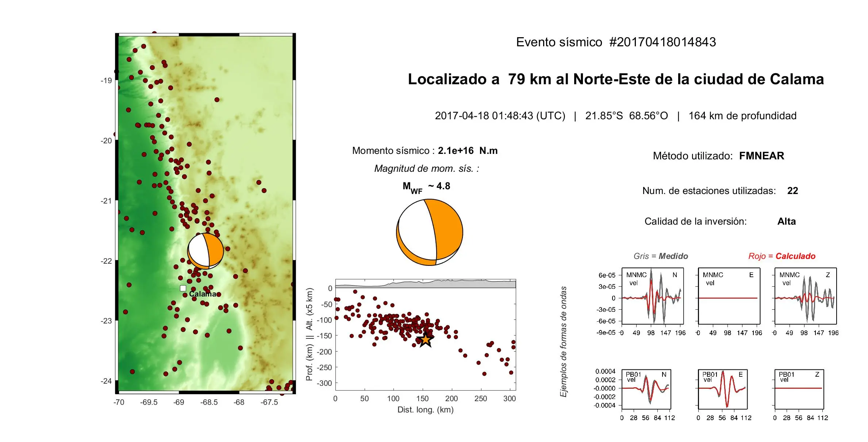Click the -70 longitude tick label on the map

click(119, 402)
